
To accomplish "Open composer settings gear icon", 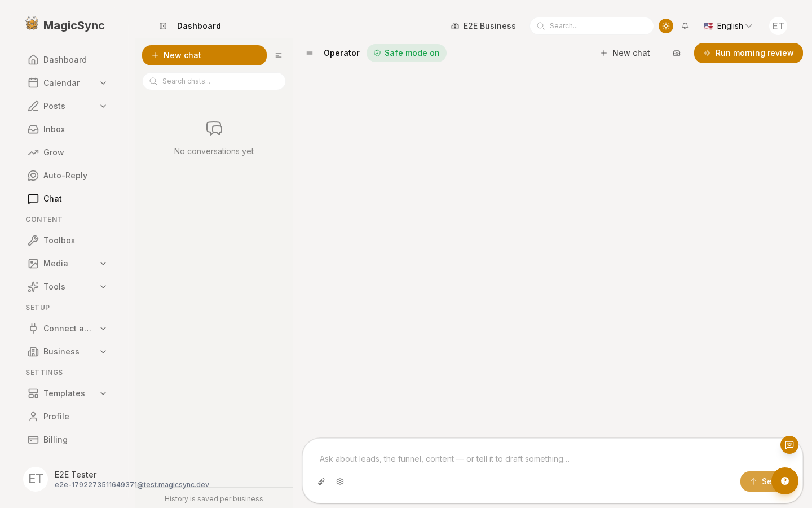I will coord(340,481).
